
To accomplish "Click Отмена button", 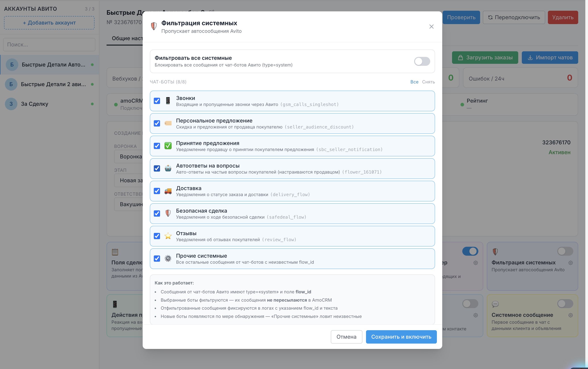I will (x=346, y=337).
